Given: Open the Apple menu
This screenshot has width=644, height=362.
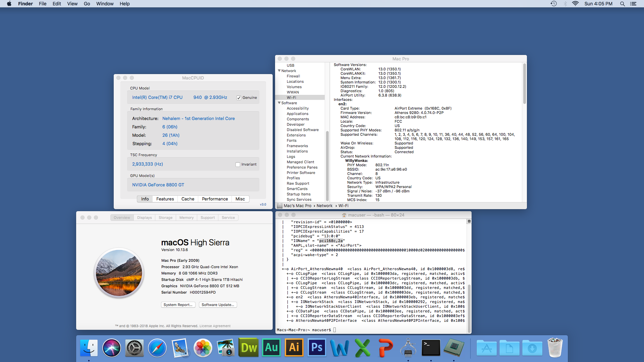Looking at the screenshot, I should pyautogui.click(x=9, y=4).
